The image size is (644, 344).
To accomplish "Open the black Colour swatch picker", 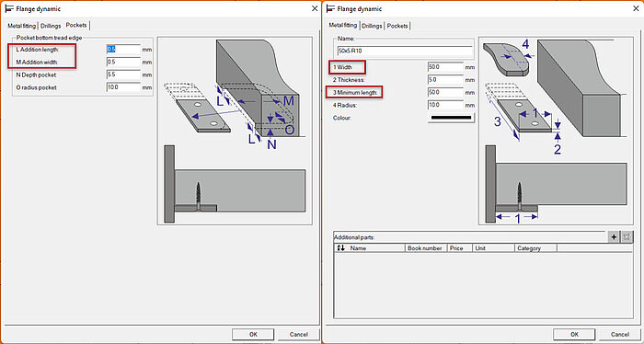I will (x=451, y=118).
